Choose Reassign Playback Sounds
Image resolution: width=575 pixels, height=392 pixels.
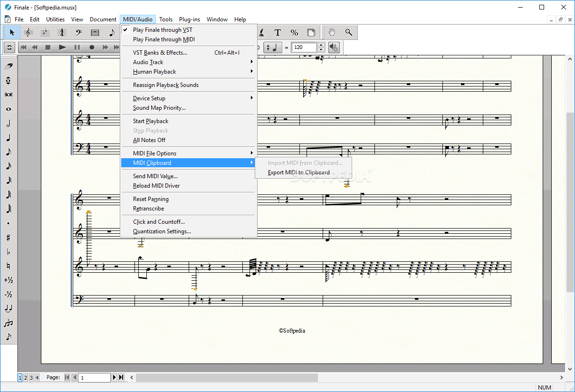tap(189, 85)
